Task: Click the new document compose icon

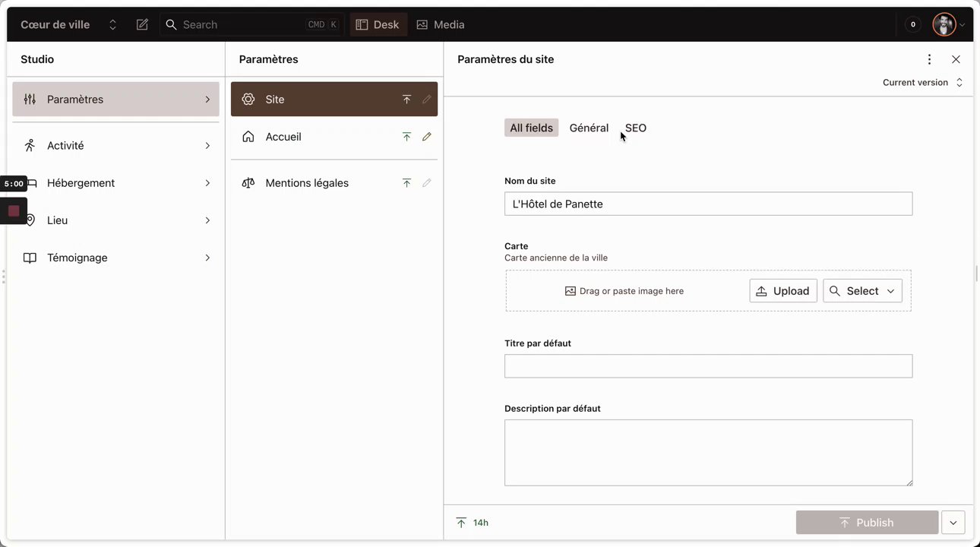Action: (142, 25)
